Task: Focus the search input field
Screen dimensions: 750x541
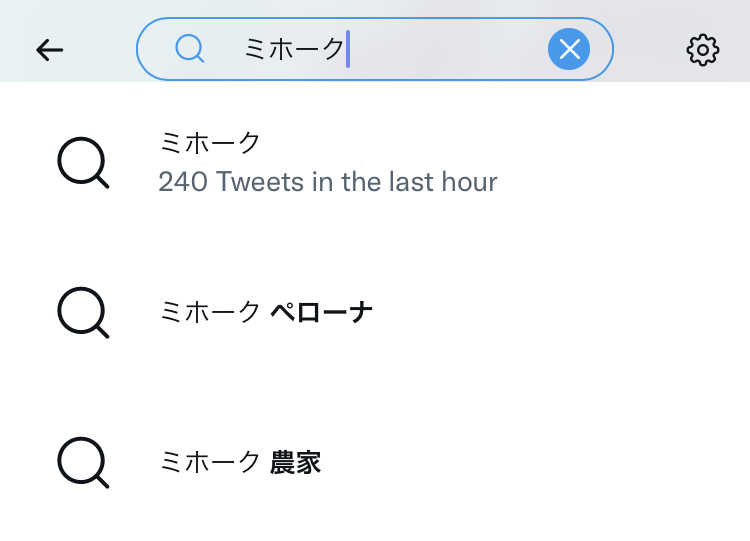Action: click(400, 49)
